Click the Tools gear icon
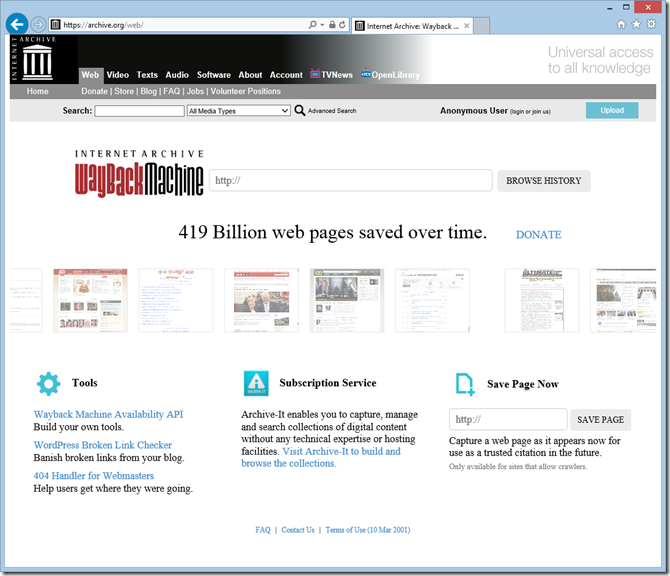 pos(48,383)
